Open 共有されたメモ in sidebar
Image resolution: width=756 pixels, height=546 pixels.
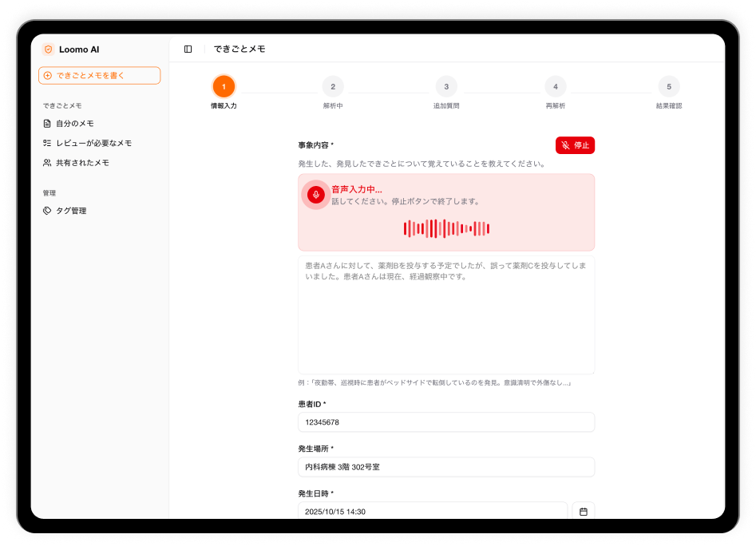point(82,163)
